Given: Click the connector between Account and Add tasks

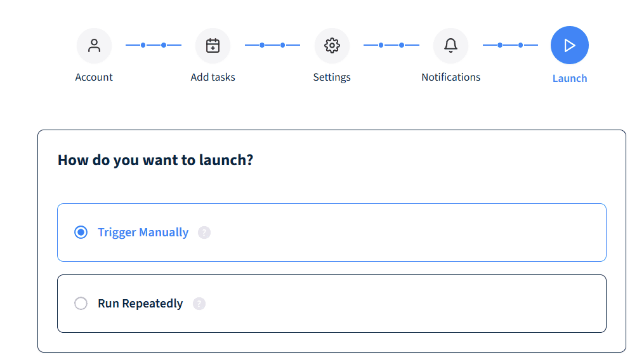Looking at the screenshot, I should (154, 45).
